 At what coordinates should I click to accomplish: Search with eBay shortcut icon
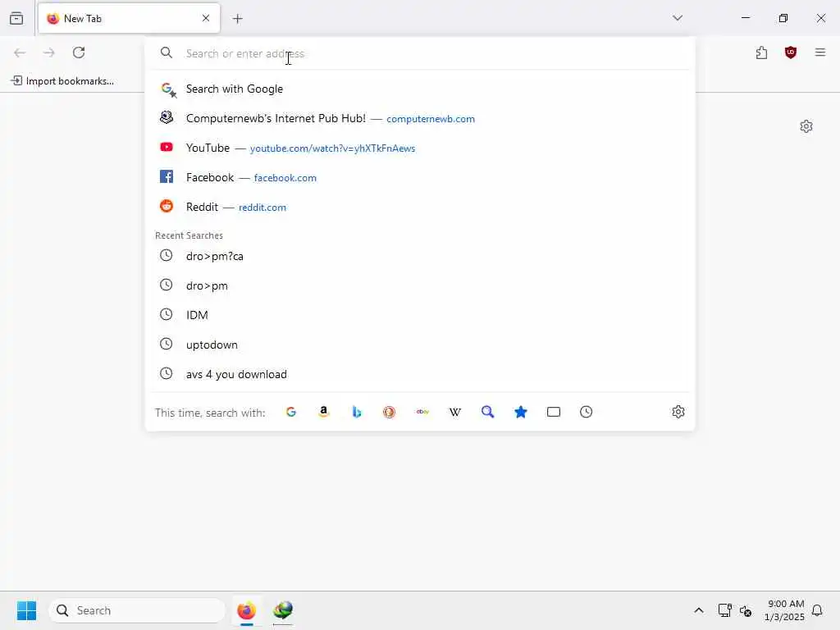[x=422, y=412]
